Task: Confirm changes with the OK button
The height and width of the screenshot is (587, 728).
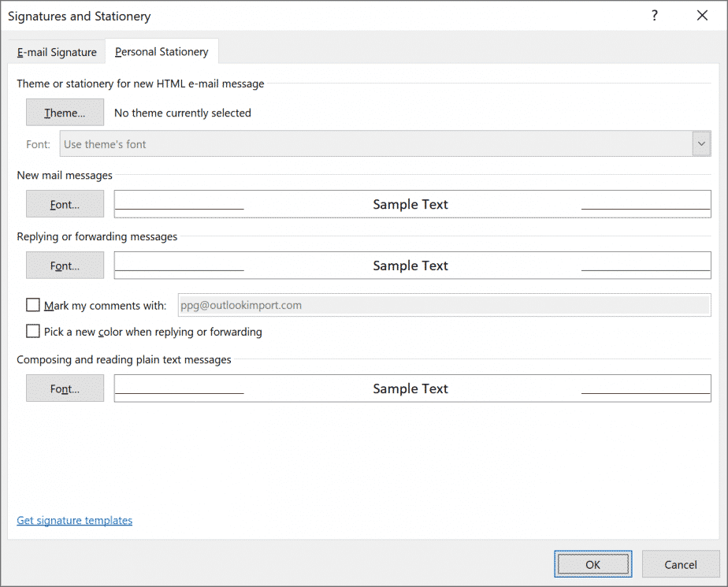Action: tap(592, 563)
